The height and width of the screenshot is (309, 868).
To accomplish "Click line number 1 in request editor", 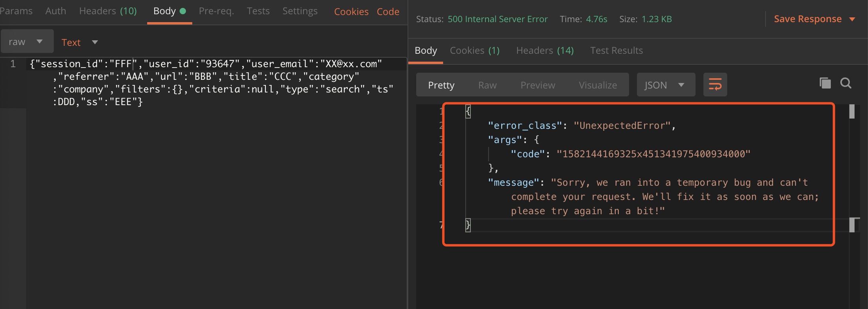I will pos(13,64).
